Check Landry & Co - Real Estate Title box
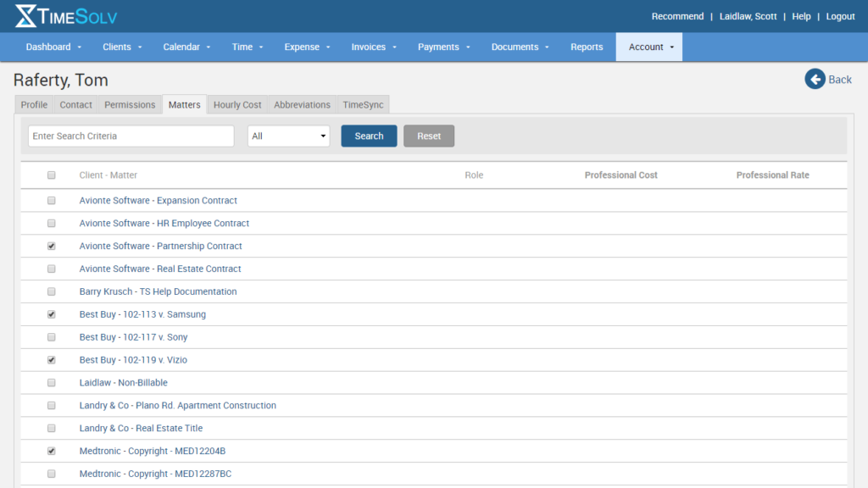Viewport: 868px width, 488px height. click(52, 428)
